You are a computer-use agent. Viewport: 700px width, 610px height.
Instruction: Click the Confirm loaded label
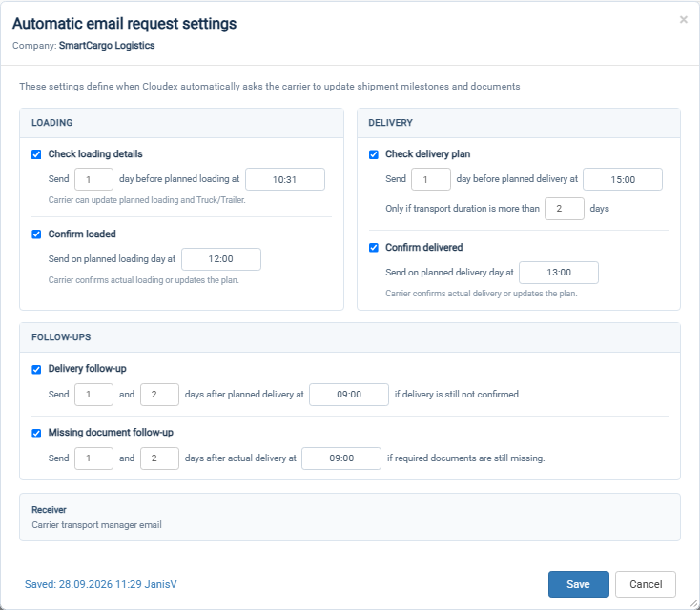coord(82,234)
